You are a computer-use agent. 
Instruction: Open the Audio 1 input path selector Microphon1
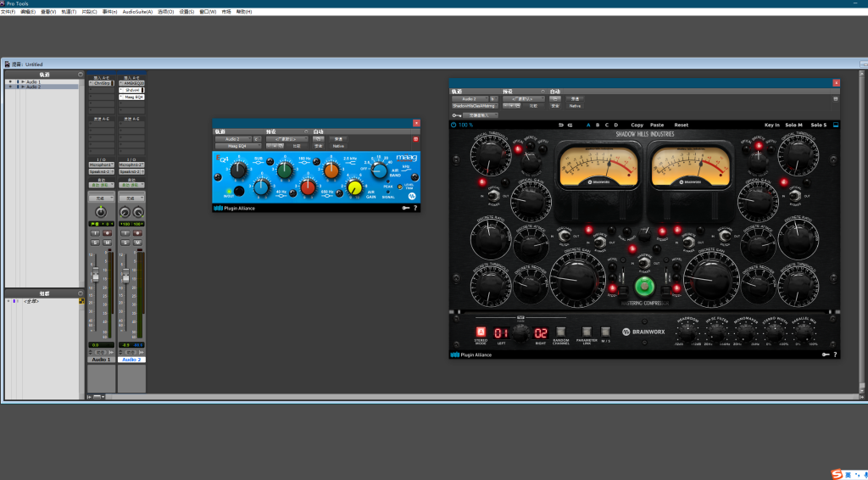tap(102, 165)
